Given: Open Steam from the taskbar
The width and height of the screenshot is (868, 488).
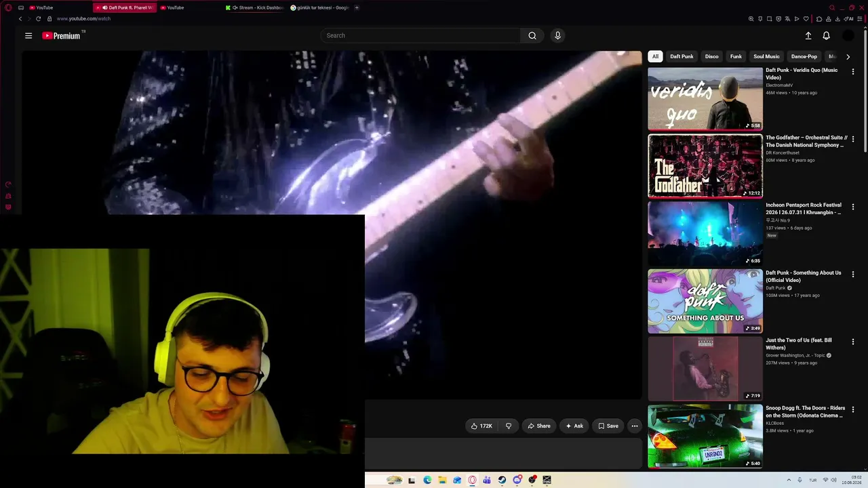Looking at the screenshot, I should [x=502, y=480].
